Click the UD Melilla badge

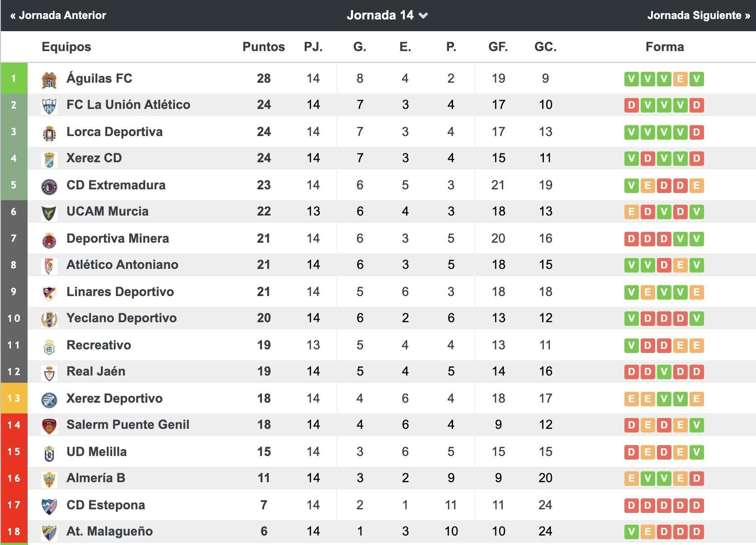[x=50, y=452]
